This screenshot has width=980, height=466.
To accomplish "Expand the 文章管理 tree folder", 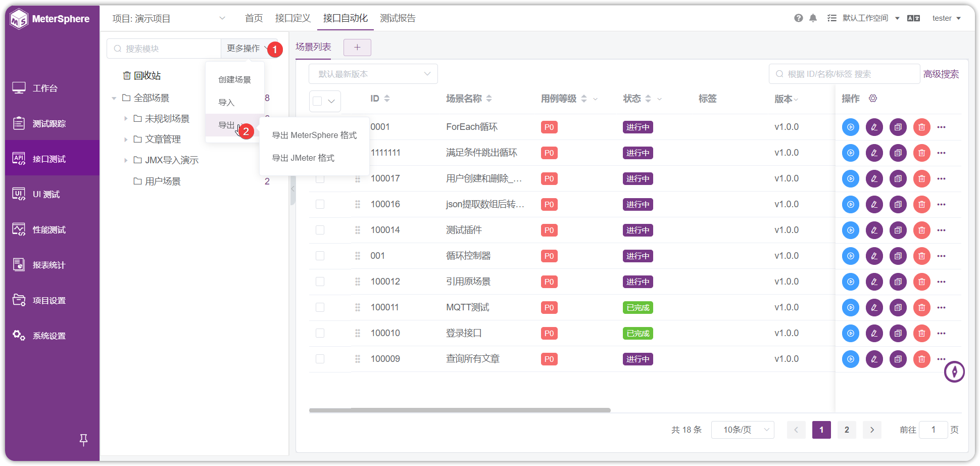I will click(x=126, y=139).
